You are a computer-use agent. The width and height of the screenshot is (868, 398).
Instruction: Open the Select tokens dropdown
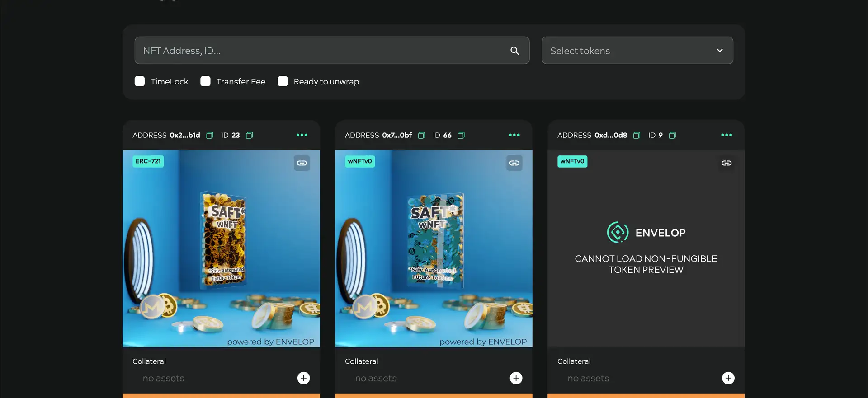click(637, 51)
